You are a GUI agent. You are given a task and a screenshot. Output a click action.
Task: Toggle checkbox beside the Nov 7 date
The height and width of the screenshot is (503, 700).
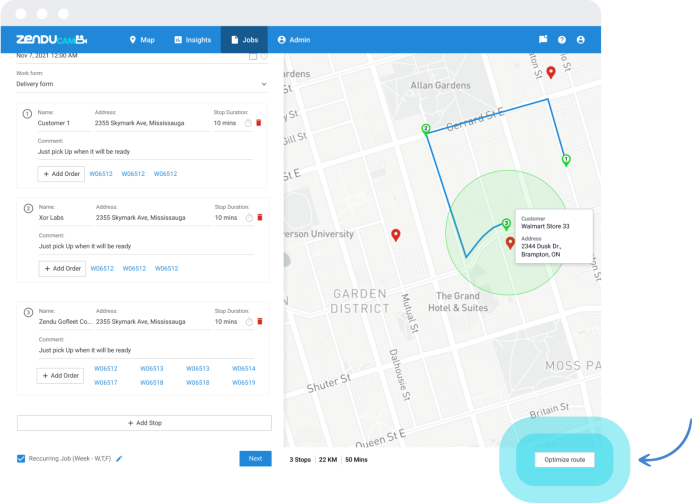[x=253, y=56]
